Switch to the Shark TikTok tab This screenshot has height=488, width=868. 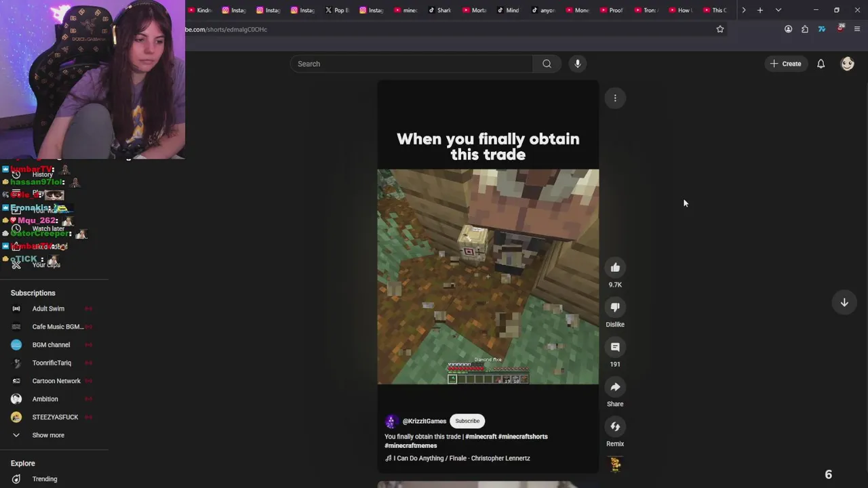[x=440, y=10]
